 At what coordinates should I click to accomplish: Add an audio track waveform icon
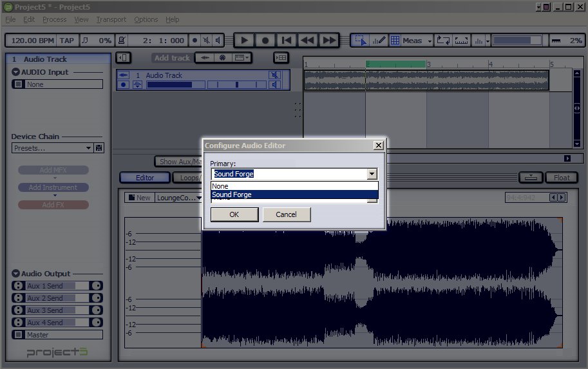pos(205,58)
